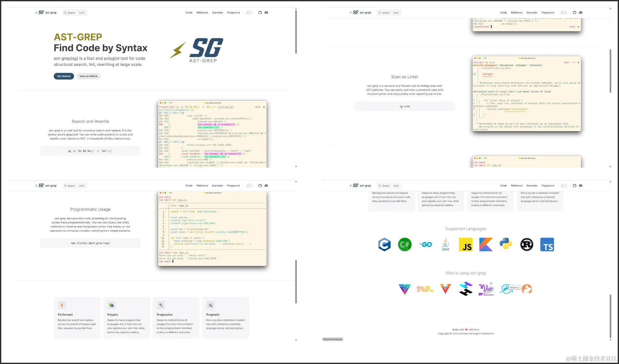Click the napi.js terminal screenshot

212,229
